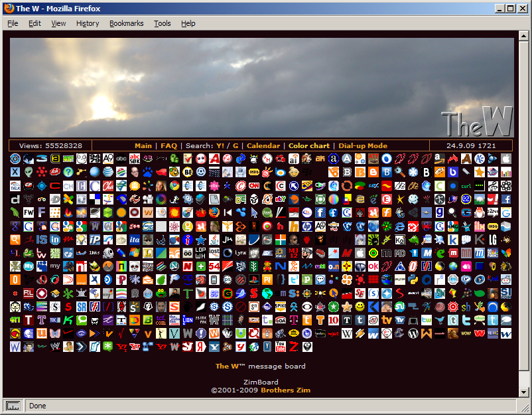Open the CNN favicon link
This screenshot has height=415, width=532.
(x=254, y=186)
